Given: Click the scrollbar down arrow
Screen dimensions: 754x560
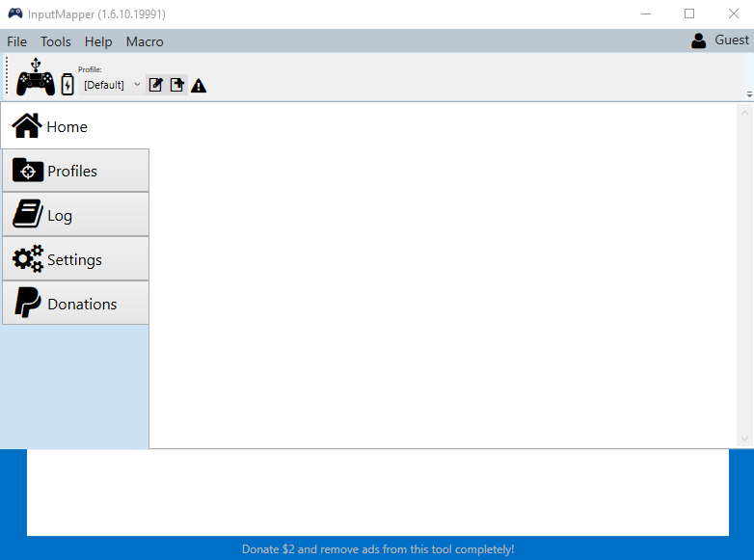Looking at the screenshot, I should point(744,439).
